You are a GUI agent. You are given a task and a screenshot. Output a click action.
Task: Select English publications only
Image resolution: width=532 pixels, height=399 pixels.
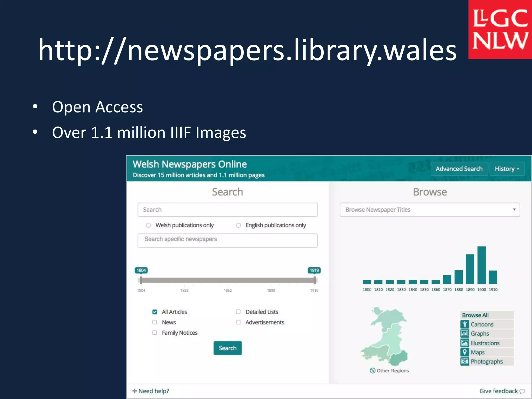pos(238,225)
